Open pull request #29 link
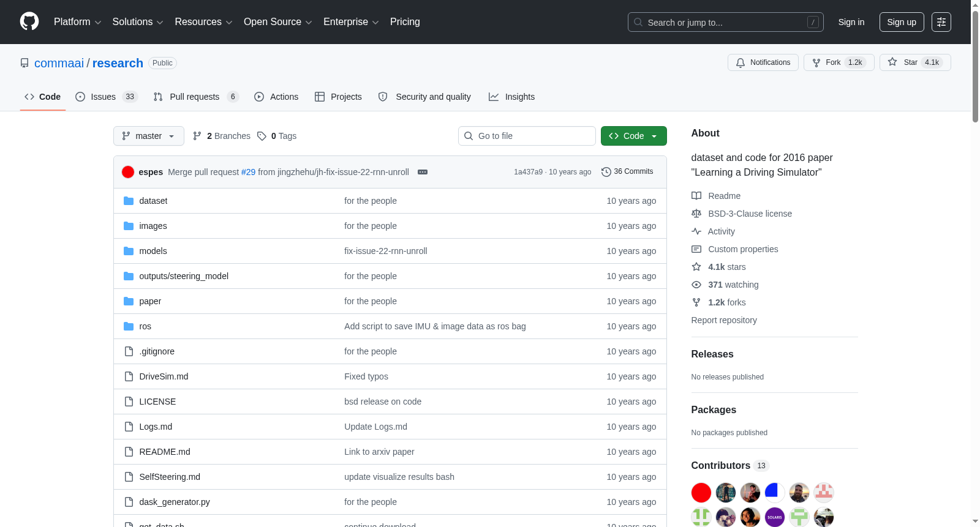This screenshot has height=527, width=980. [249, 172]
